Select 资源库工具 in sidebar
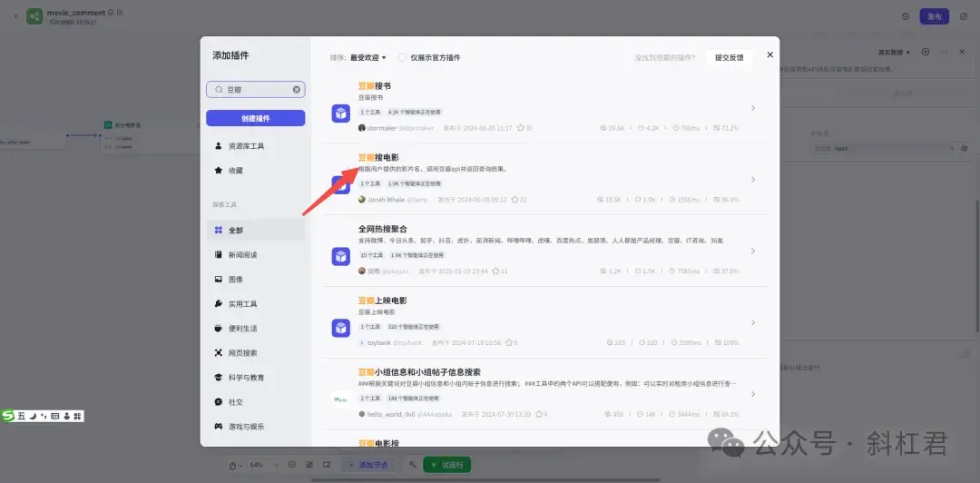980x483 pixels. [x=256, y=146]
